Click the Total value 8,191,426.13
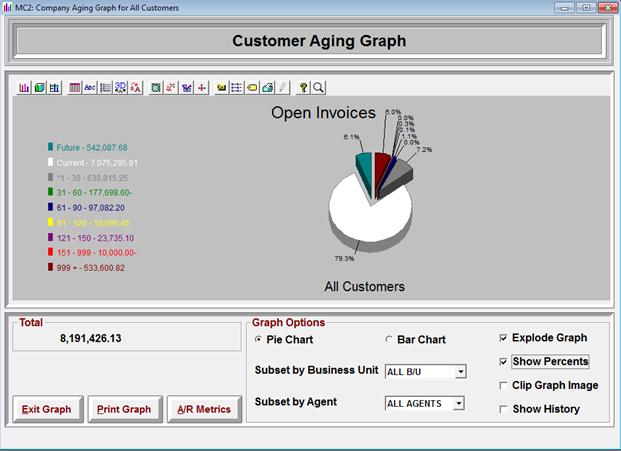 coord(91,339)
